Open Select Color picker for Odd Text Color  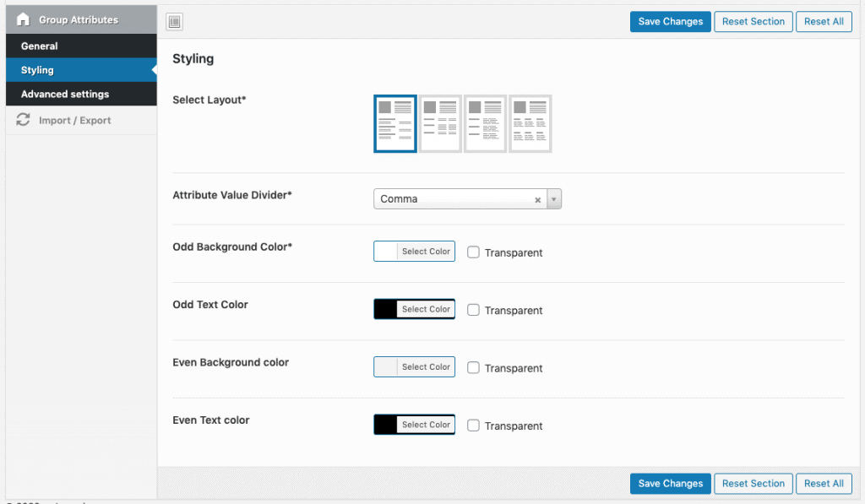click(426, 310)
